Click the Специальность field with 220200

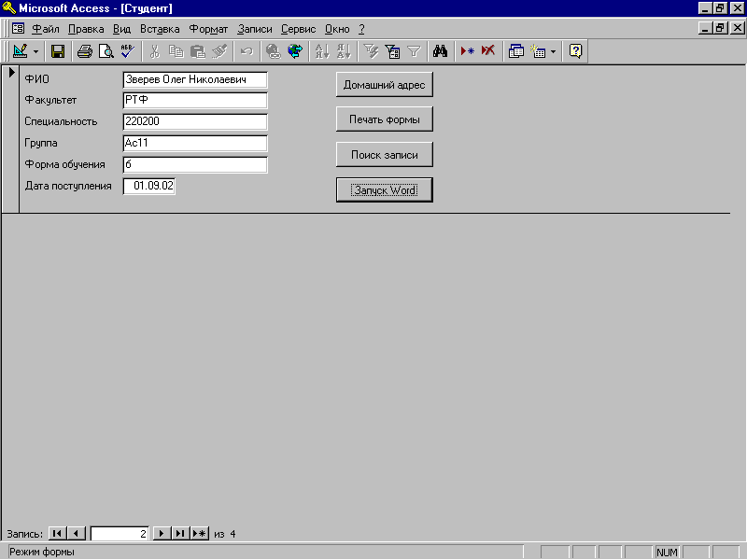coord(195,121)
